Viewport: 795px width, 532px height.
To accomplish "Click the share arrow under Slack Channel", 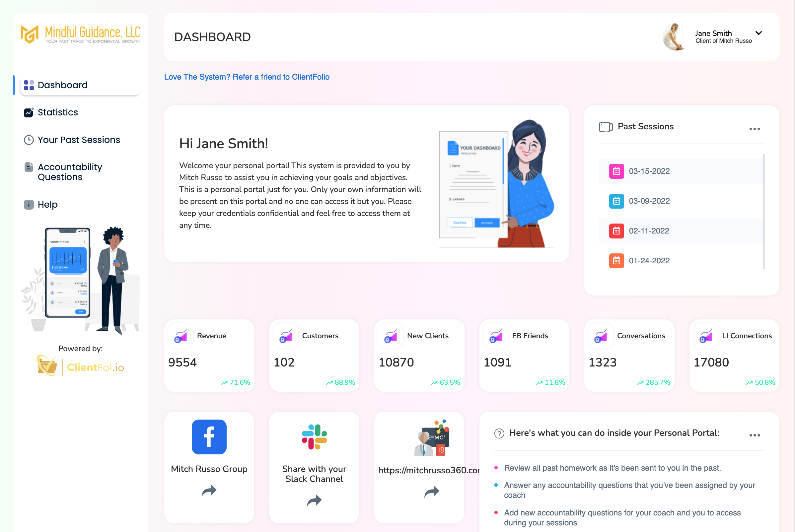I will click(314, 500).
